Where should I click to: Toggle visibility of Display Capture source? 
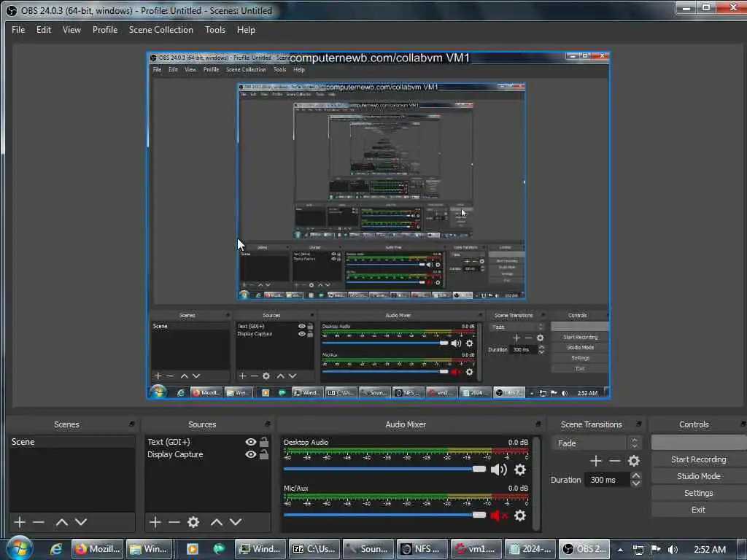click(x=251, y=454)
